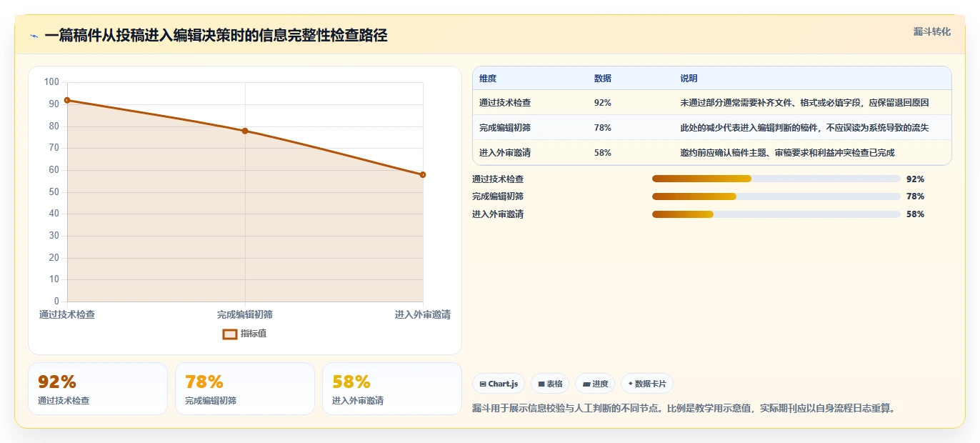Viewport: 980px width, 443px height.
Task: Click the 92% value beside progress bar
Action: [x=915, y=179]
